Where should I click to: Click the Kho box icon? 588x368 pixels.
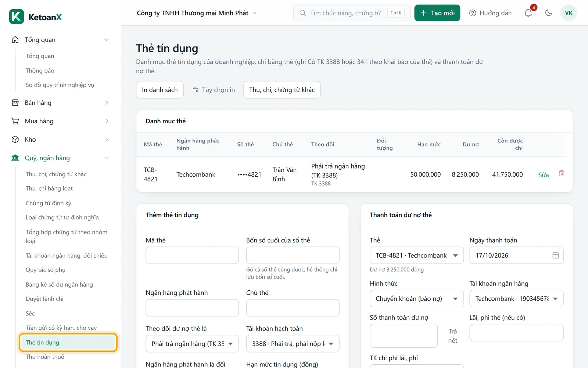click(15, 139)
